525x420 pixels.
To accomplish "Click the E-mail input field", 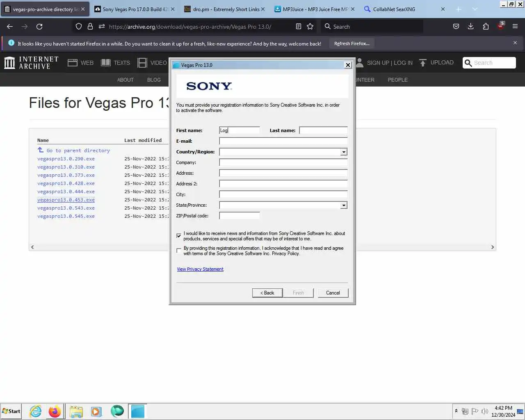I will click(x=283, y=141).
